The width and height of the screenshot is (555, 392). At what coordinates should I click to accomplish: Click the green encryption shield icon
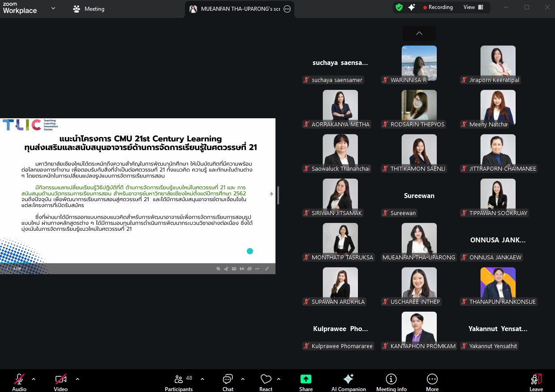click(399, 8)
